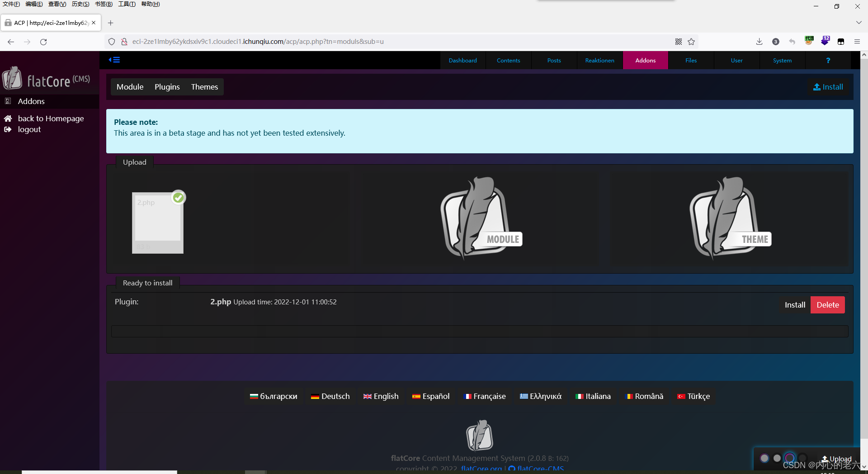Open the Dashboard tab
The height and width of the screenshot is (474, 868).
(x=463, y=60)
